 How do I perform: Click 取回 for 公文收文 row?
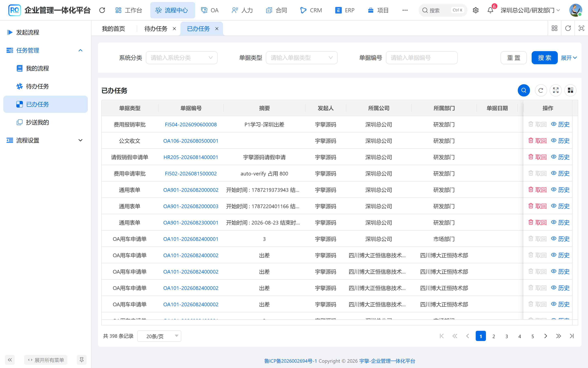537,141
